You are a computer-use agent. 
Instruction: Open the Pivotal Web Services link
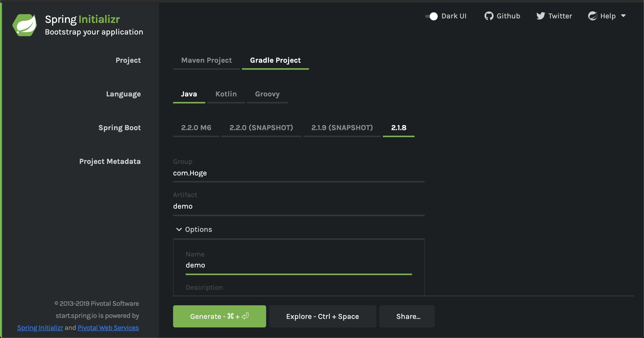coord(108,328)
